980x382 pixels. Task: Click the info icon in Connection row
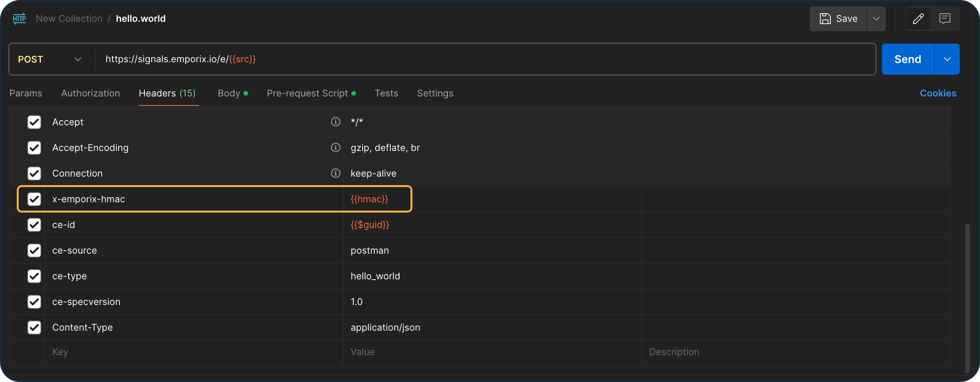click(x=335, y=173)
